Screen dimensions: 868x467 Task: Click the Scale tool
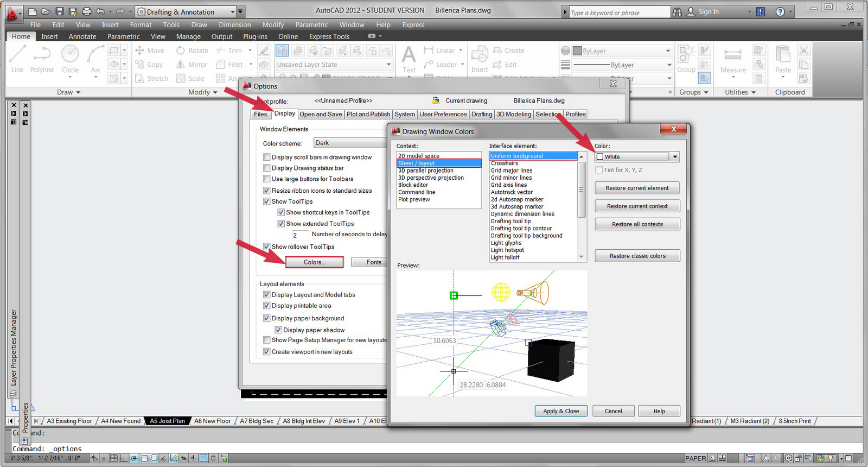coord(190,79)
